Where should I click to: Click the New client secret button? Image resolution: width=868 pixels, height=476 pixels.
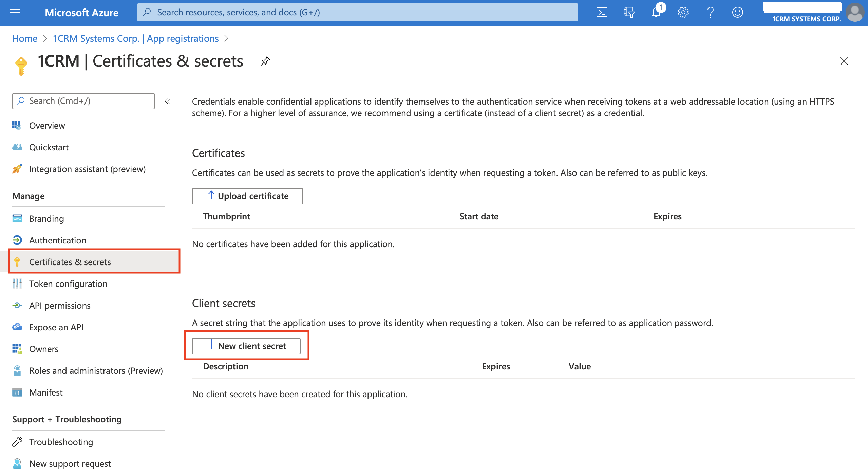246,346
